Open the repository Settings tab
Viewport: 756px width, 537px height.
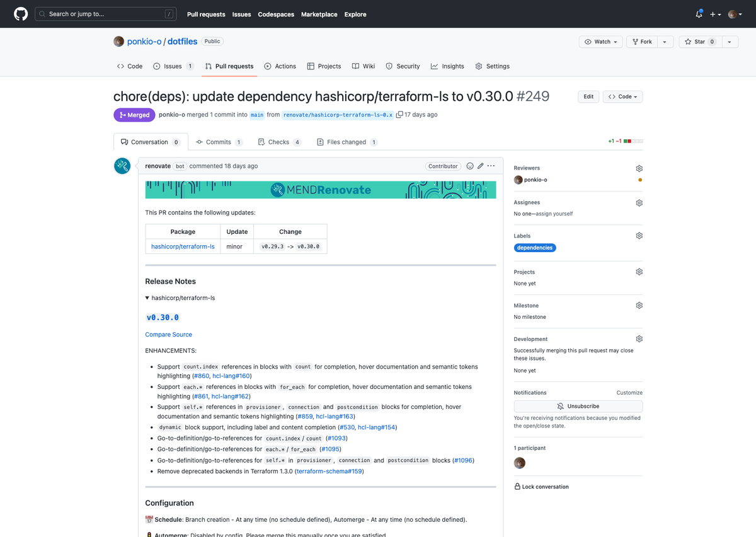[x=492, y=66]
